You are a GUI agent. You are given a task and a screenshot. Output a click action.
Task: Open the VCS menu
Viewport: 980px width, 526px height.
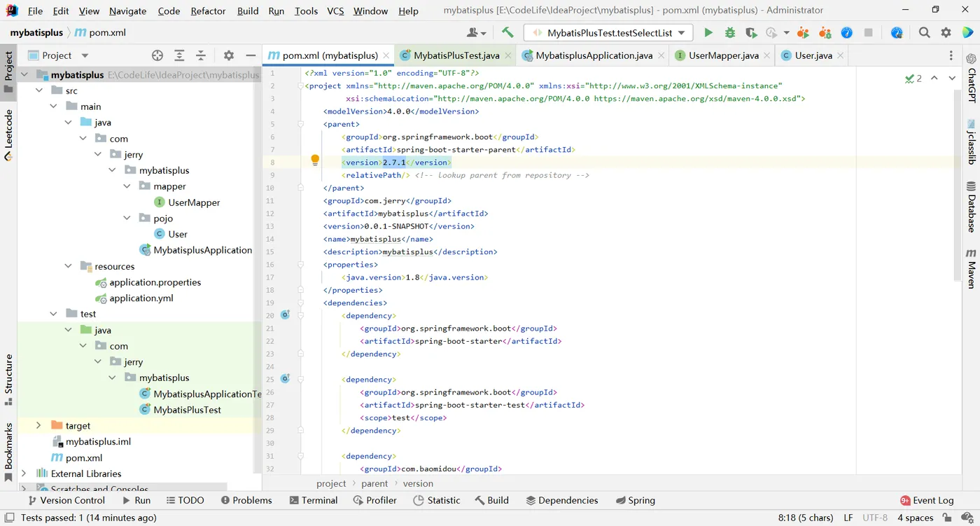335,11
